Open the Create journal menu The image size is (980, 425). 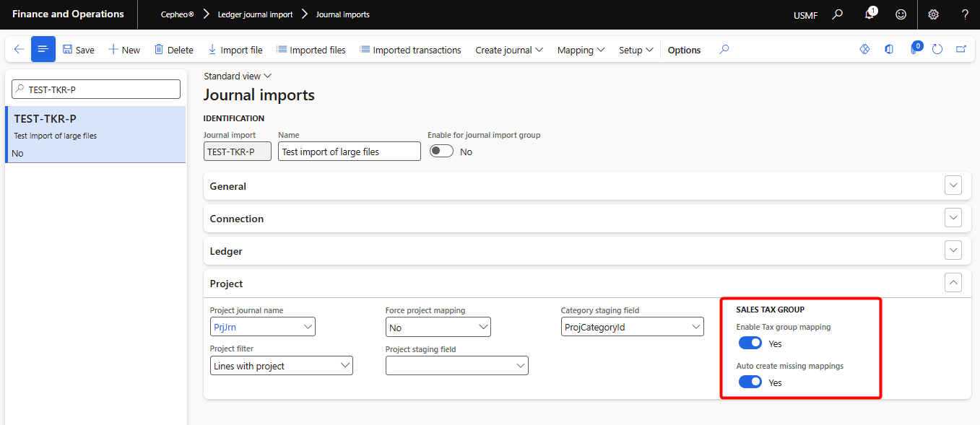point(508,50)
